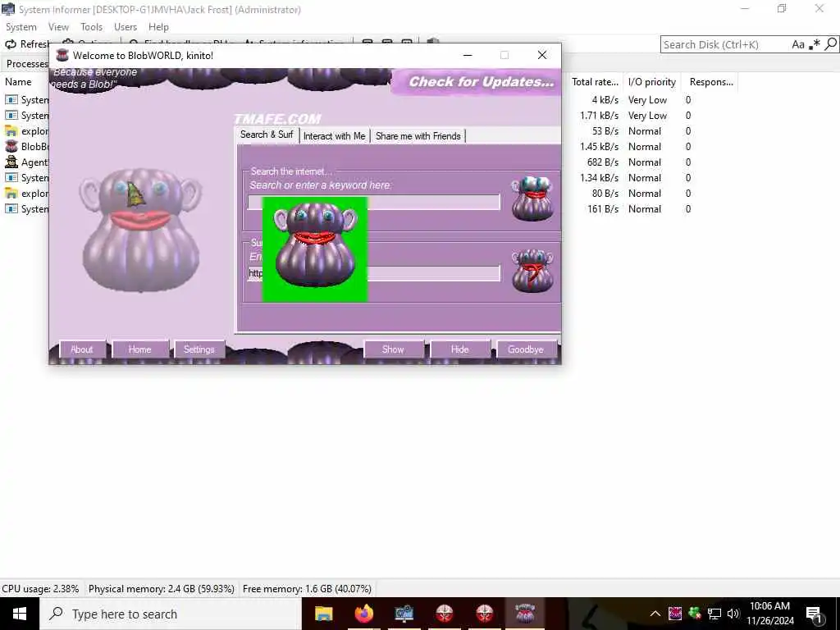The height and width of the screenshot is (630, 840).
Task: Open the View menu
Action: [x=58, y=27]
